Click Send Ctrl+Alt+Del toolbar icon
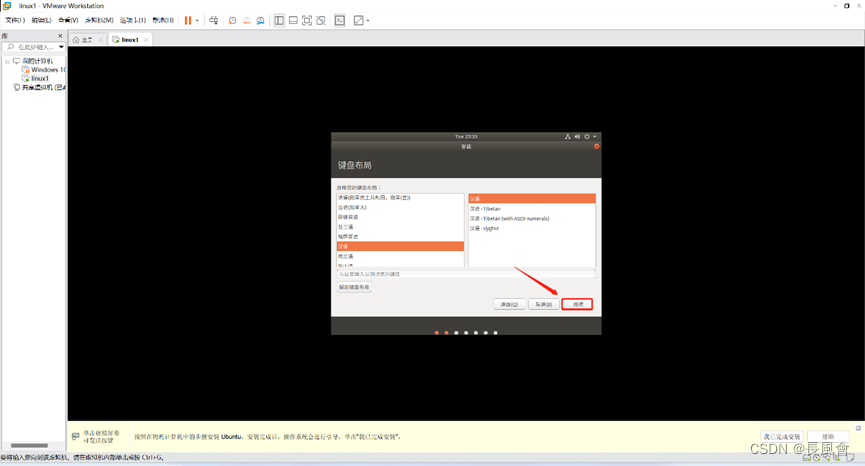The width and height of the screenshot is (865, 466). click(213, 20)
